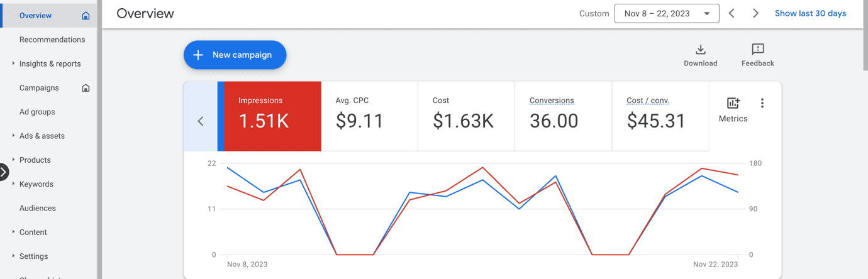Open the Nov 8 – 22, 2023 date dropdown

click(666, 13)
